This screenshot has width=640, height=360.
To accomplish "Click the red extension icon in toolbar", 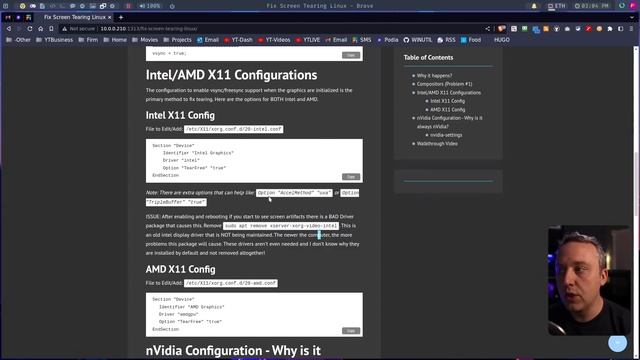I will pyautogui.click(x=588, y=29).
